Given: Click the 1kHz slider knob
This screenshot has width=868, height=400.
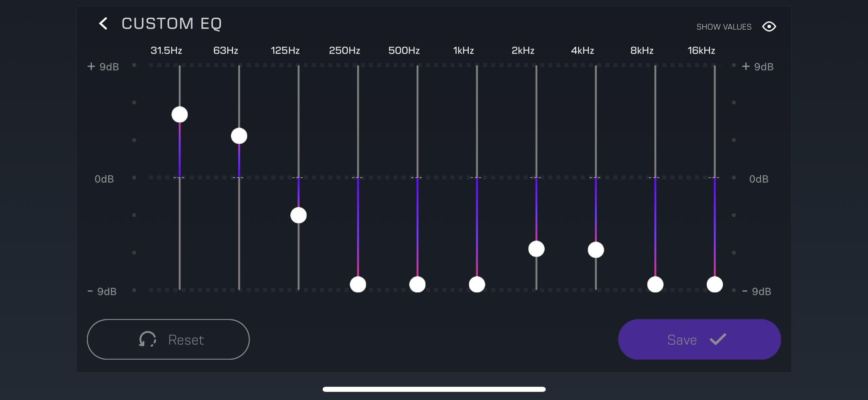Looking at the screenshot, I should pyautogui.click(x=477, y=284).
